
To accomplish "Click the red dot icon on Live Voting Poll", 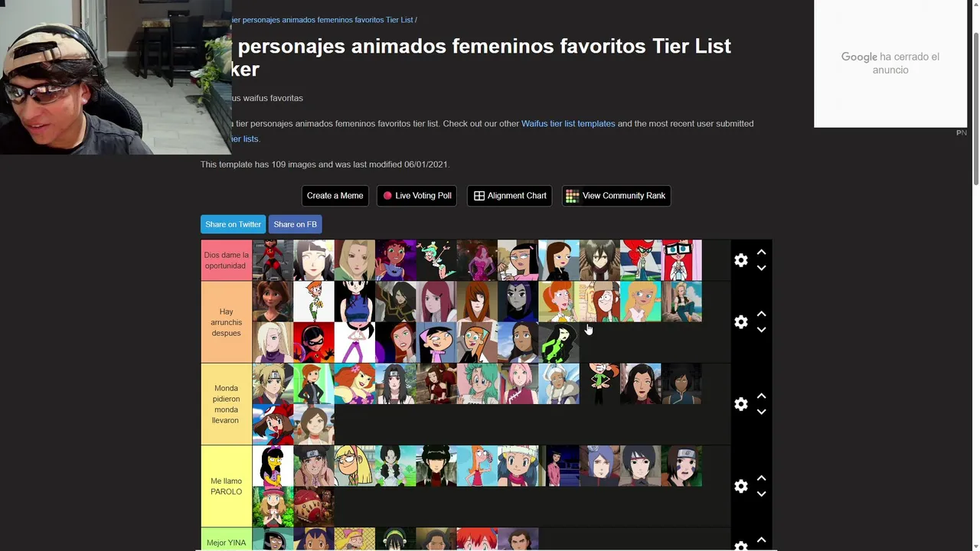I will [387, 196].
